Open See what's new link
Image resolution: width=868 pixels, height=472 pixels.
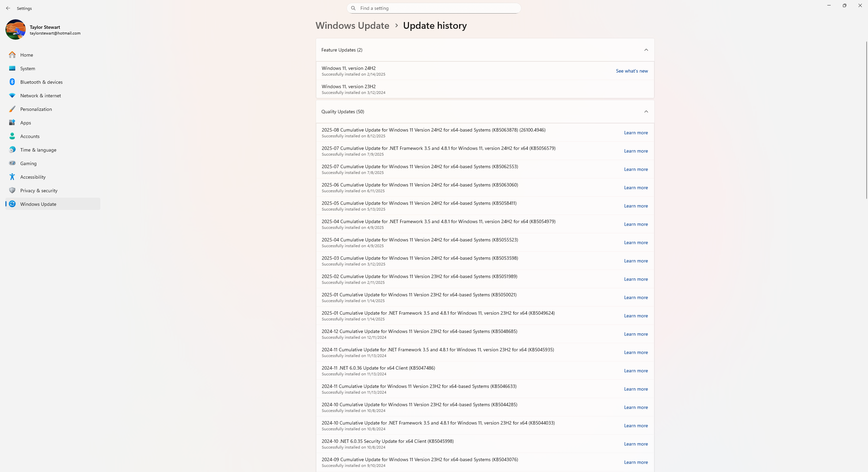click(x=632, y=71)
